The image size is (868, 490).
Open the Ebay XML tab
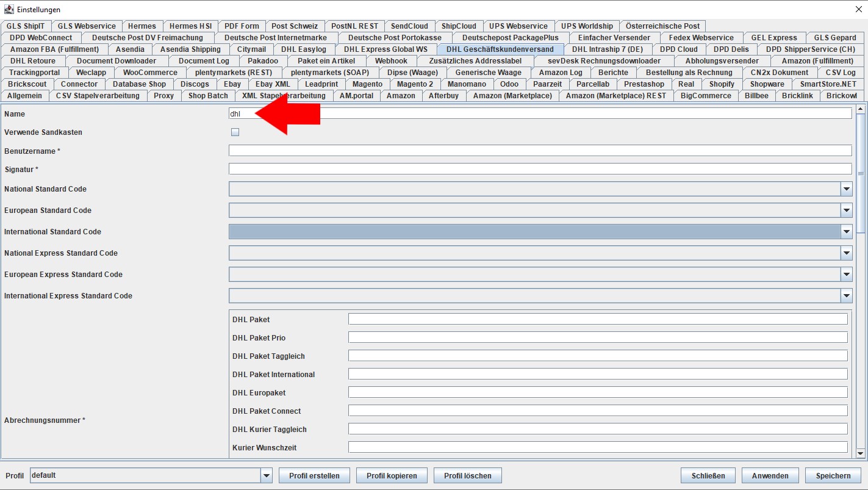(x=273, y=84)
